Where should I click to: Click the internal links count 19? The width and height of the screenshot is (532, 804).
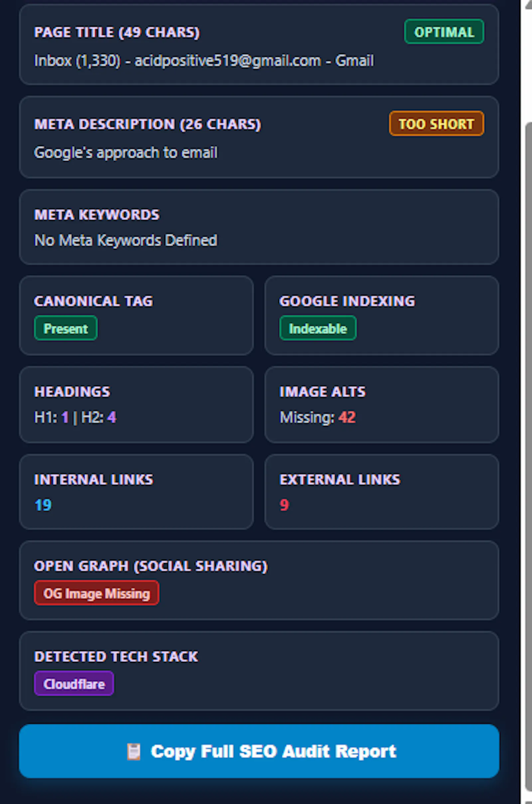coord(43,505)
